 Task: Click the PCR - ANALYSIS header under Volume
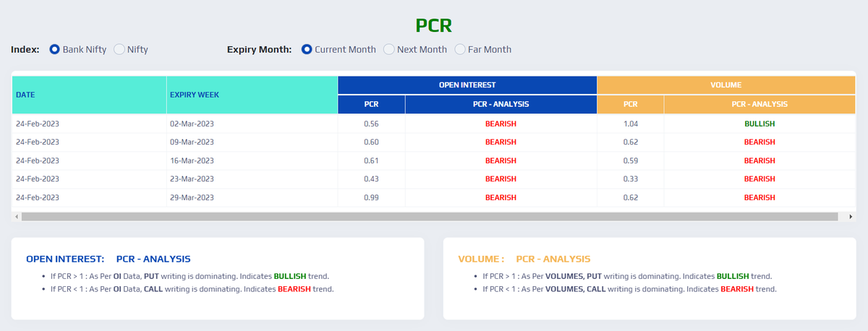point(759,104)
